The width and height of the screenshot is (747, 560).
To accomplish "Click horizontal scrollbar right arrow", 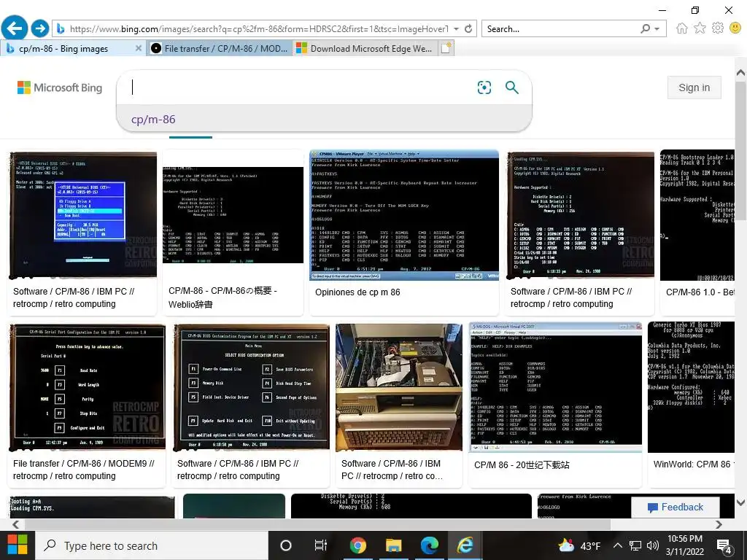I will [x=719, y=524].
